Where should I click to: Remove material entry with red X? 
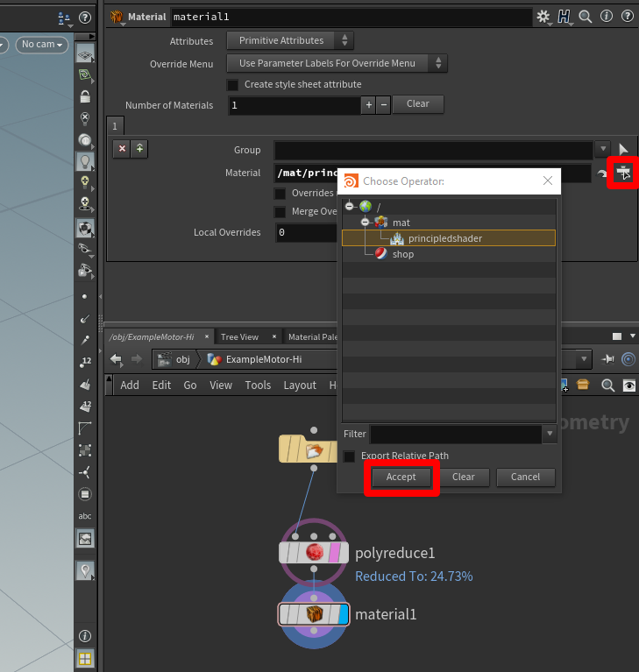[122, 148]
